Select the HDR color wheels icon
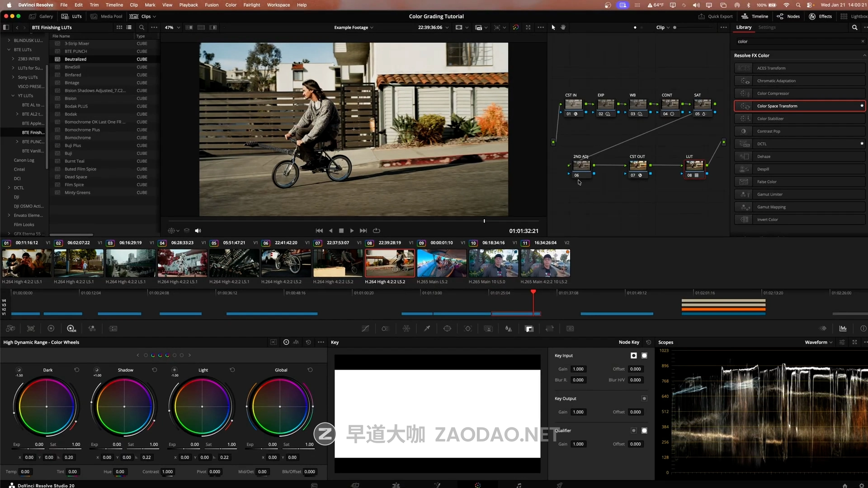The width and height of the screenshot is (868, 488). pyautogui.click(x=71, y=328)
